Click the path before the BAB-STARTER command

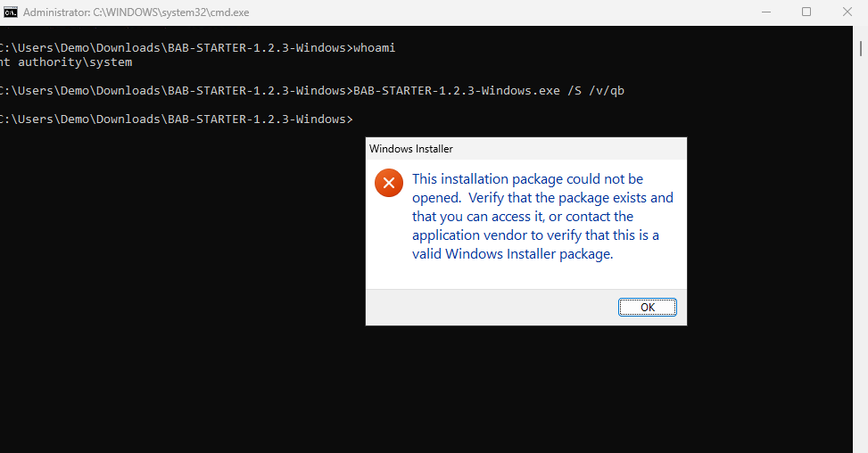click(x=174, y=91)
